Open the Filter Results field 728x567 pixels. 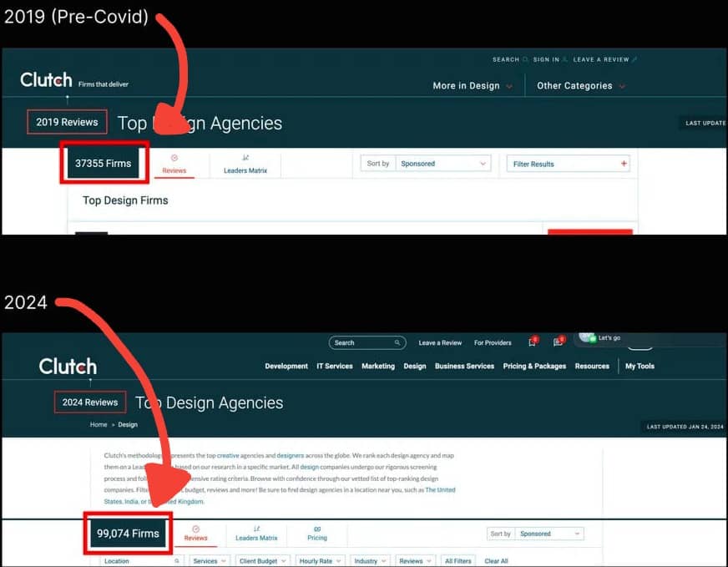pyautogui.click(x=568, y=164)
